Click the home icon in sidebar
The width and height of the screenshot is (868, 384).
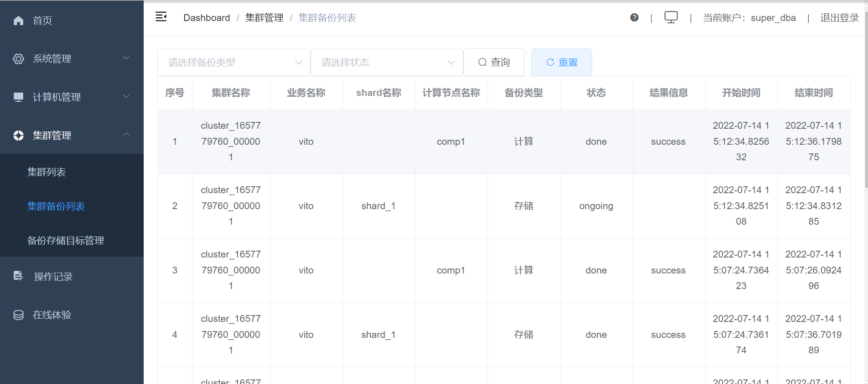point(18,21)
